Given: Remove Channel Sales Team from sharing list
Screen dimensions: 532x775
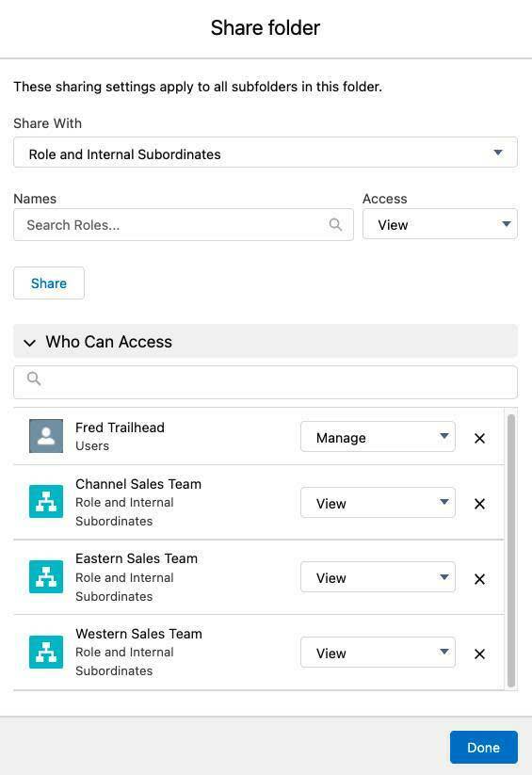Looking at the screenshot, I should point(479,504).
